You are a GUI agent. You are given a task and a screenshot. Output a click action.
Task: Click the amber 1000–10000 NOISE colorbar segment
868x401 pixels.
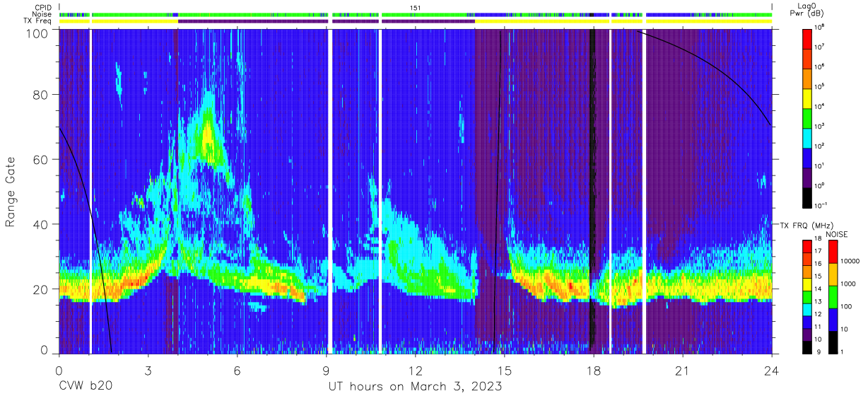tap(832, 274)
